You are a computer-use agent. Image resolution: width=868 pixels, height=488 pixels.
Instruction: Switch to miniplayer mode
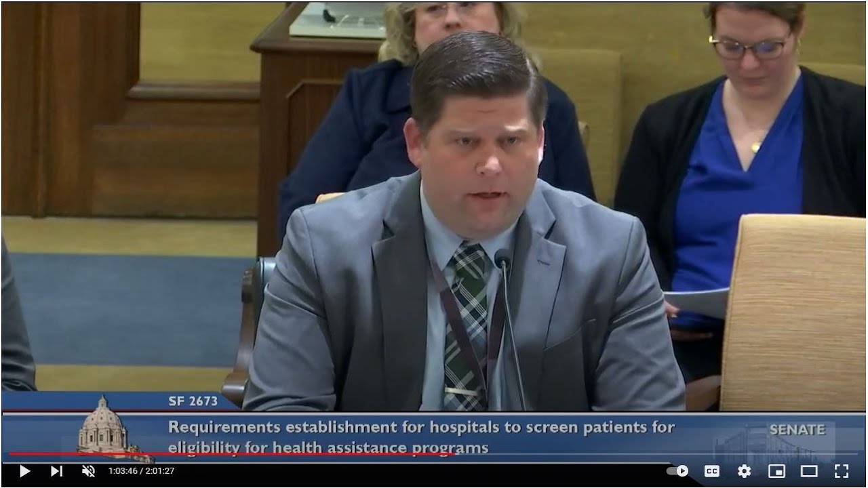(x=776, y=471)
